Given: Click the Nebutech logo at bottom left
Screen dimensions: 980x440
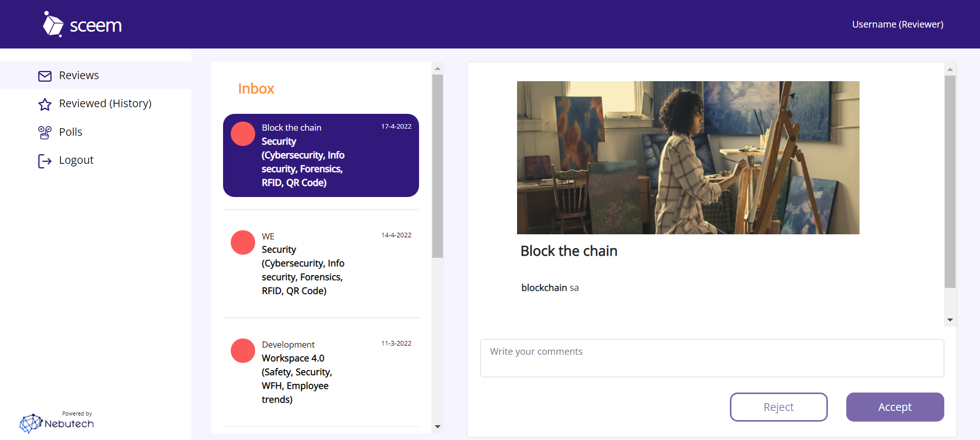Looking at the screenshot, I should [57, 423].
